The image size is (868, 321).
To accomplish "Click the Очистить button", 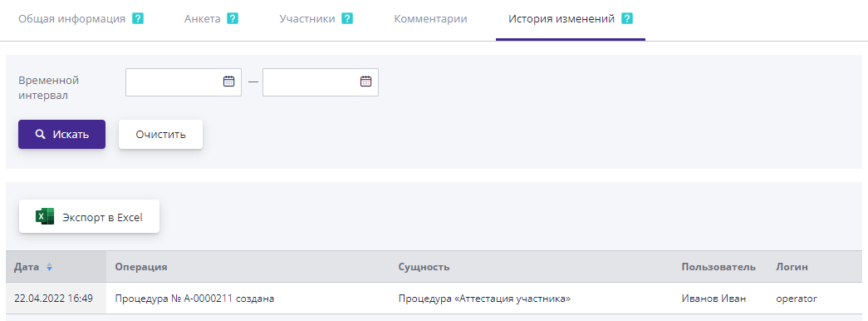I will [x=160, y=134].
